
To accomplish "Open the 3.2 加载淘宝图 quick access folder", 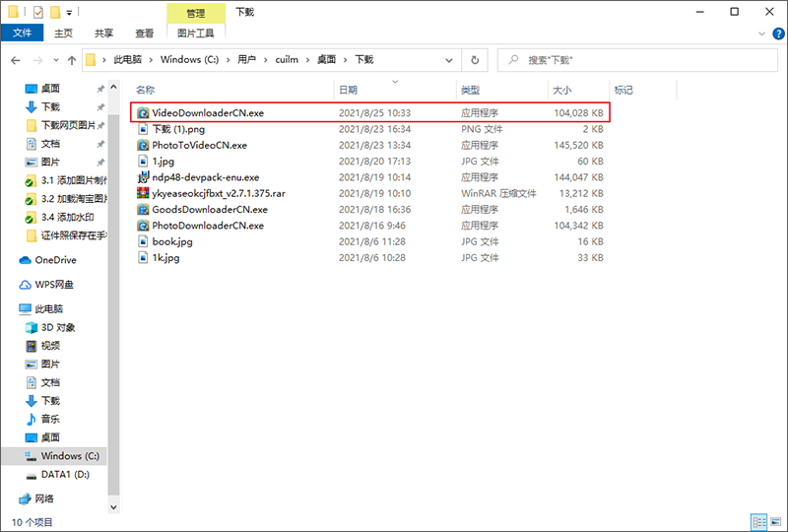I will [x=65, y=199].
